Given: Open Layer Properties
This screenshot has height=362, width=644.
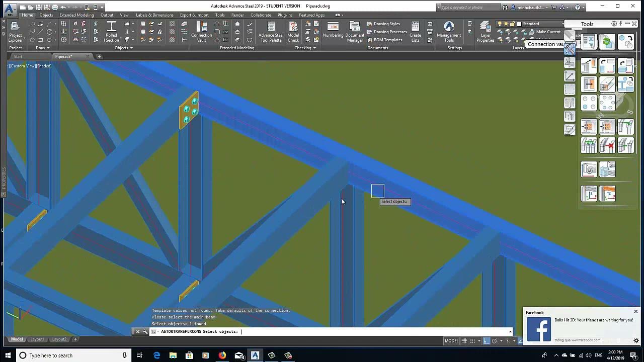Looking at the screenshot, I should (486, 32).
